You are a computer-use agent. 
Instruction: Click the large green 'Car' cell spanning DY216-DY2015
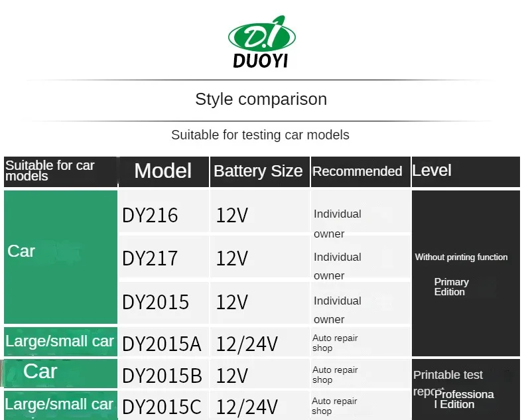click(60, 257)
